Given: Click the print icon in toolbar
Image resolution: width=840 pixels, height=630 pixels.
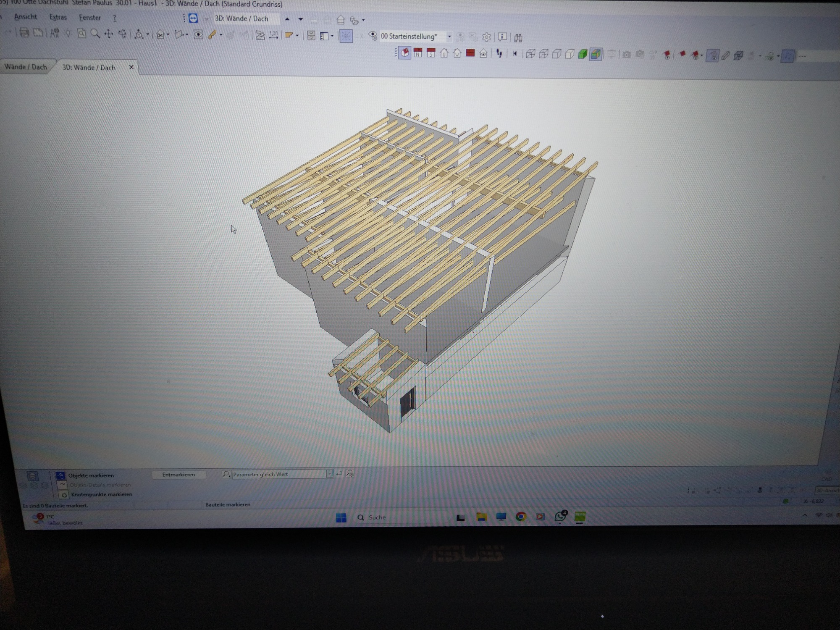Looking at the screenshot, I should (24, 33).
